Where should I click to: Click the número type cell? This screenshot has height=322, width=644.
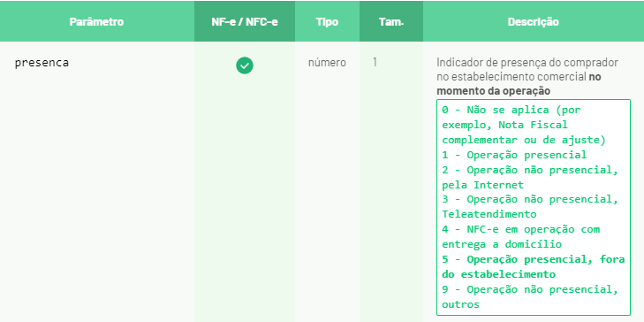328,63
